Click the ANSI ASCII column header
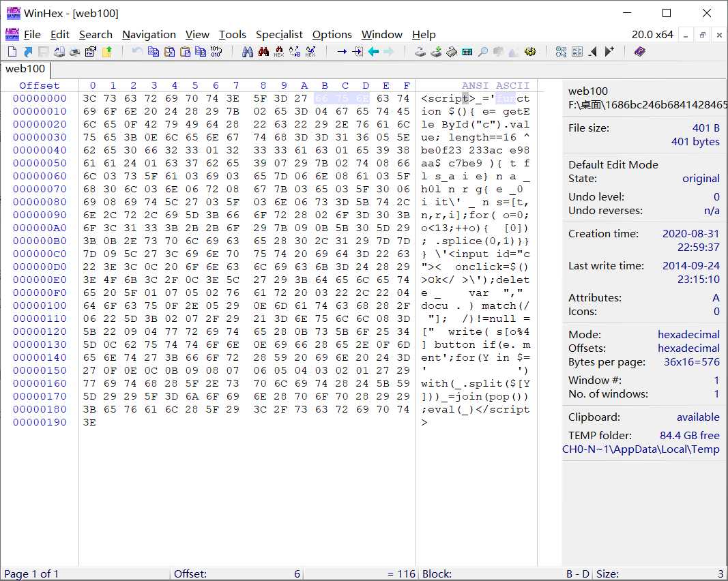 (495, 85)
